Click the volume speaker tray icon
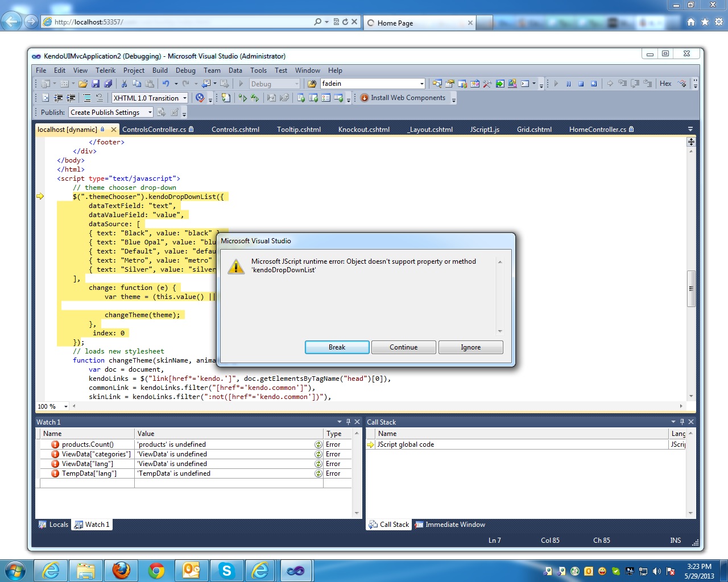 click(x=657, y=571)
